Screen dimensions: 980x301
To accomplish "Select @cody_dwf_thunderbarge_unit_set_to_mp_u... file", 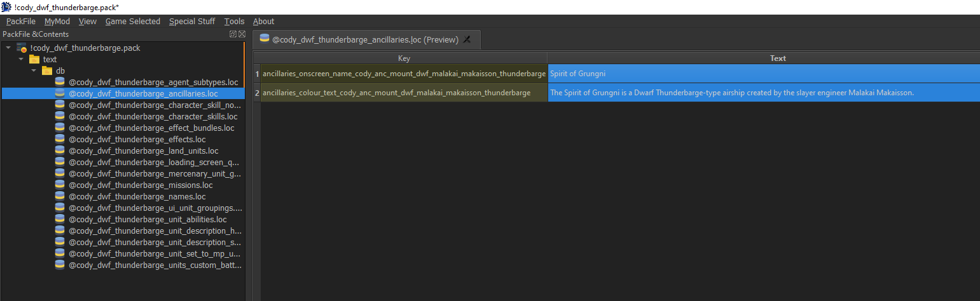I will coord(155,253).
